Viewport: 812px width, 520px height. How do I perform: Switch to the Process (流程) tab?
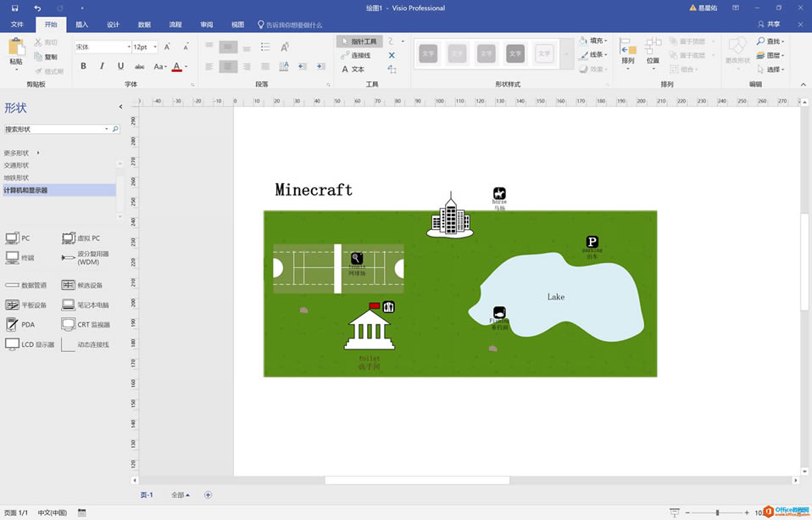175,25
